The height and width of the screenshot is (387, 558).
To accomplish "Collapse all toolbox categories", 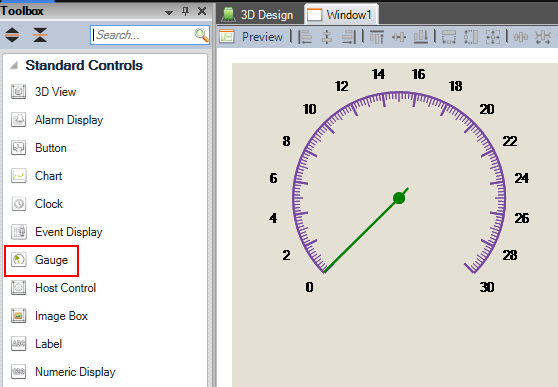I will pyautogui.click(x=40, y=35).
